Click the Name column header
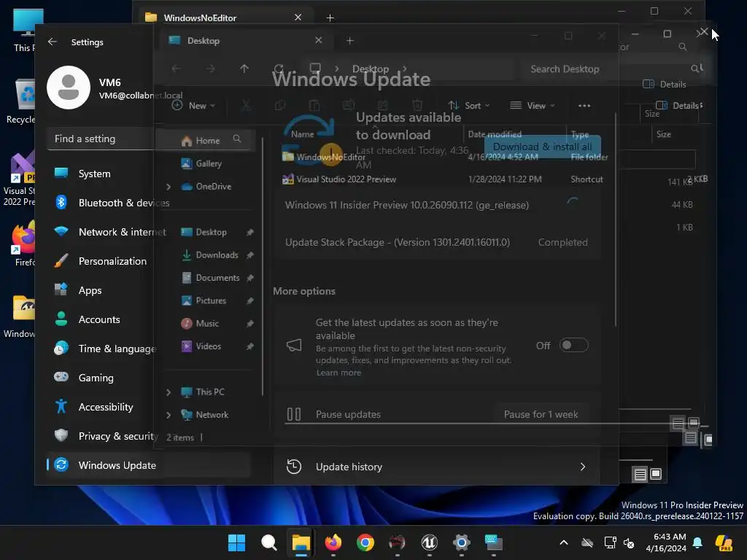 click(x=303, y=134)
